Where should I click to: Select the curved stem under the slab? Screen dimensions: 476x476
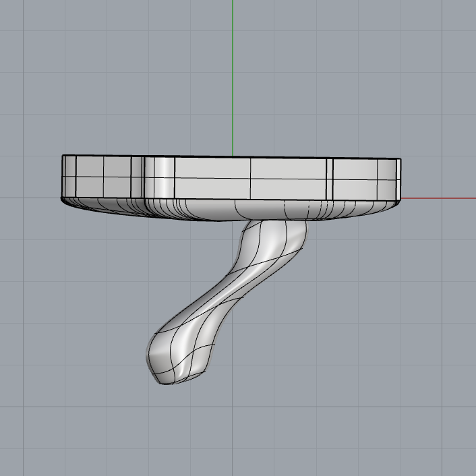226,302
